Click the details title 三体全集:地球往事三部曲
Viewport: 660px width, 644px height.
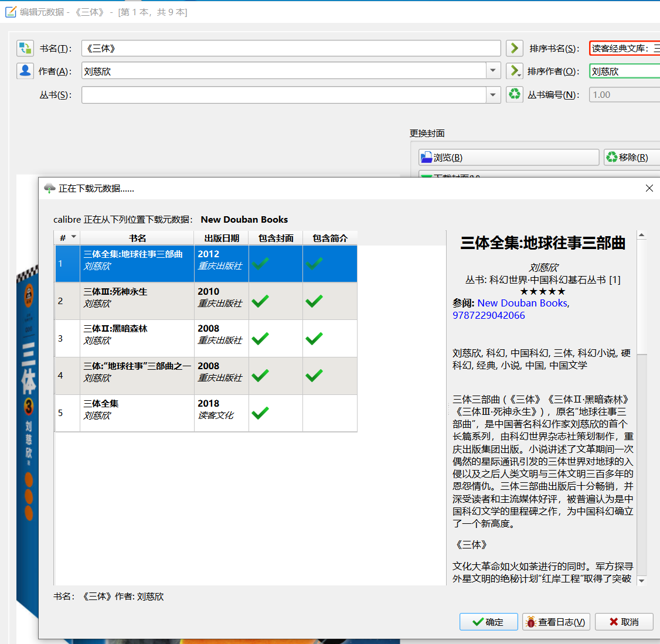click(543, 243)
